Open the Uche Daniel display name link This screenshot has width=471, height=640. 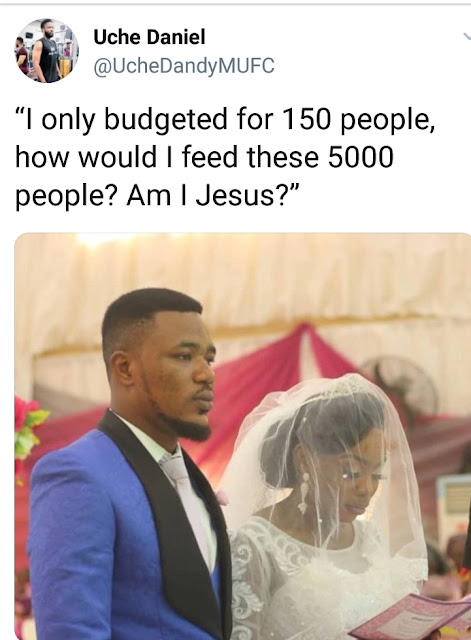point(149,37)
